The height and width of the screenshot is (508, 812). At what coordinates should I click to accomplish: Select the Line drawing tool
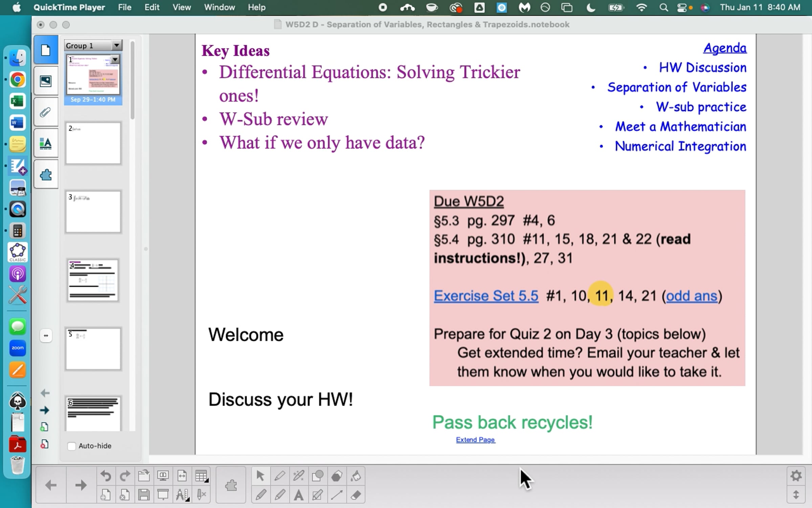tap(337, 495)
